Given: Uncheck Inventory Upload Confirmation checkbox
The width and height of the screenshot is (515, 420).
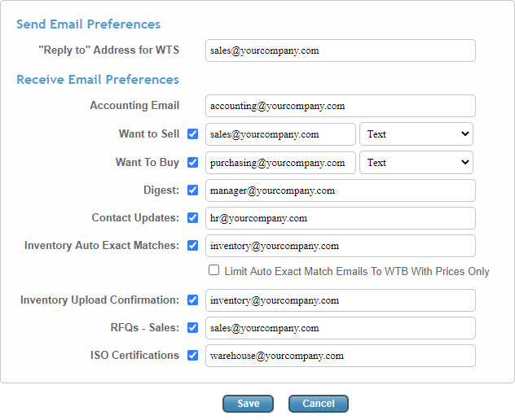Looking at the screenshot, I should [x=193, y=300].
